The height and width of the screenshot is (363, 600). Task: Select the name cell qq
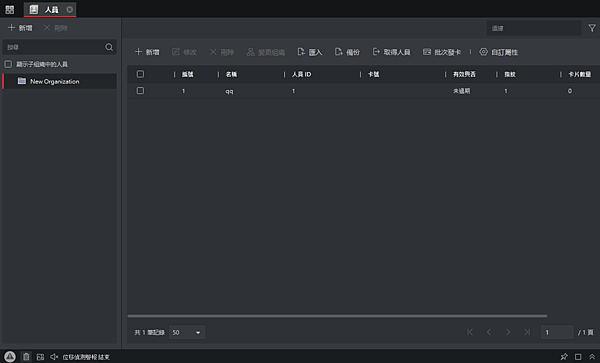[229, 91]
